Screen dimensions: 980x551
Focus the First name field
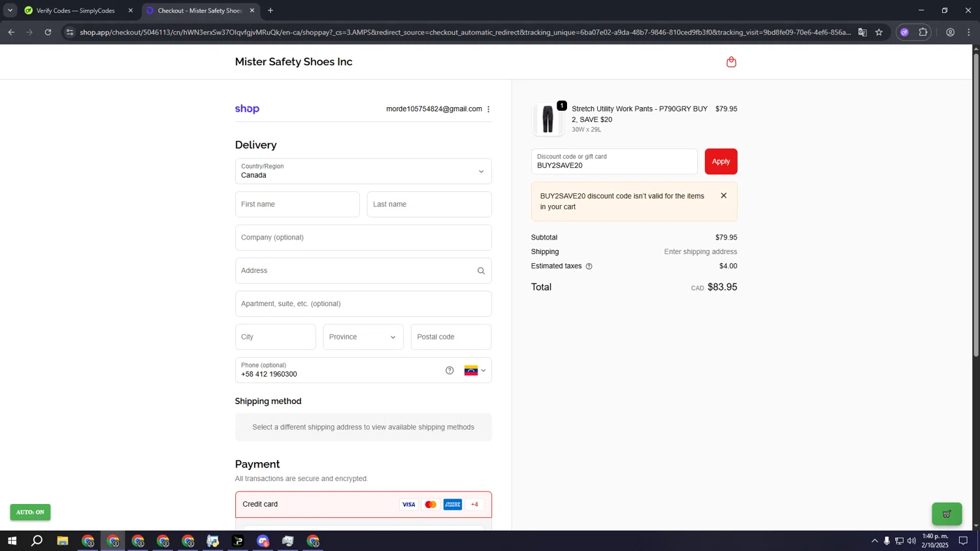tap(297, 204)
